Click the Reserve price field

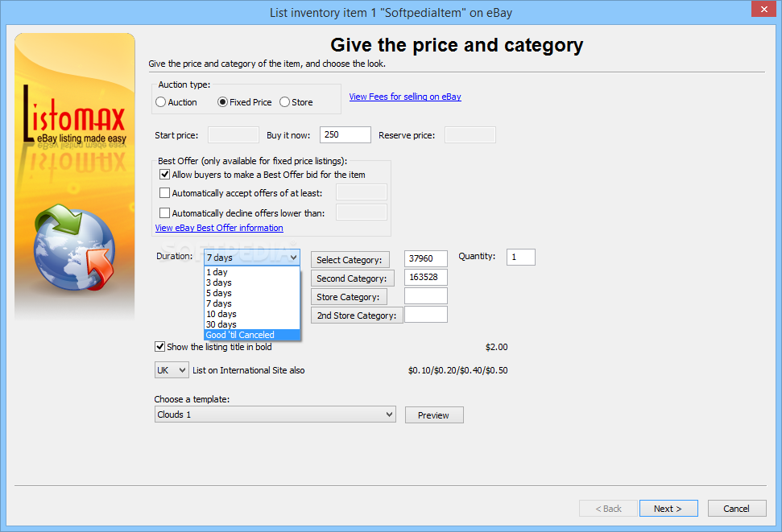470,135
